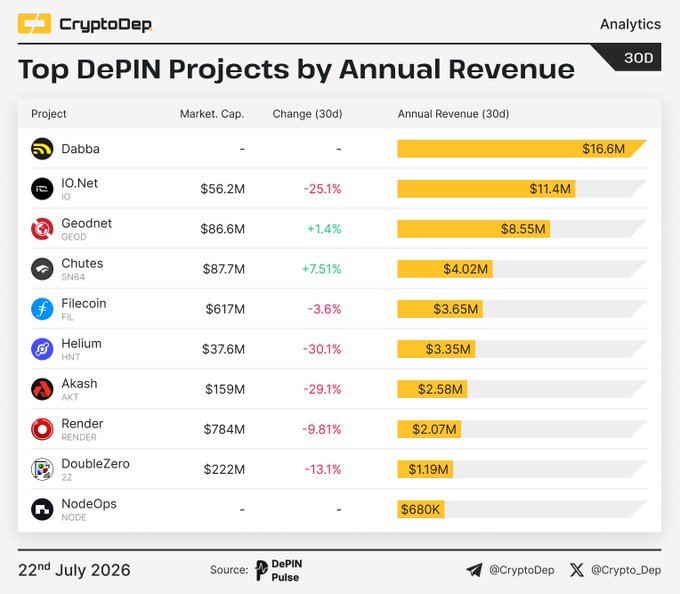Screen dimensions: 680x594
Task: Click the Filecoin $3.65M revenue value
Action: [456, 309]
